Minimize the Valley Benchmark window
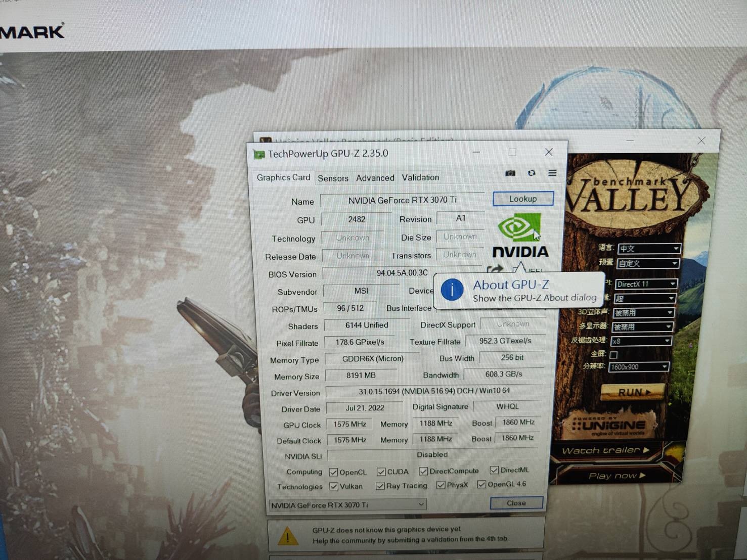Viewport: 747px width, 560px height. (x=630, y=140)
